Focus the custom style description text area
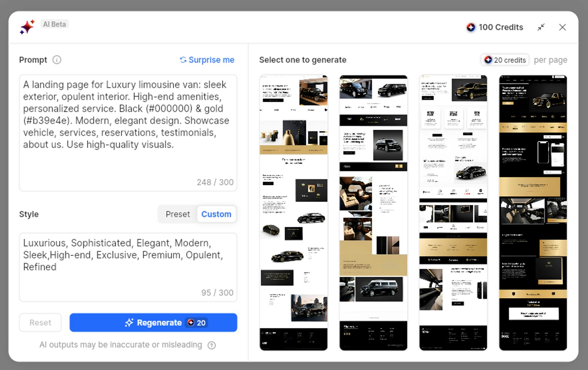Viewport: 588px width, 370px height. (128, 266)
